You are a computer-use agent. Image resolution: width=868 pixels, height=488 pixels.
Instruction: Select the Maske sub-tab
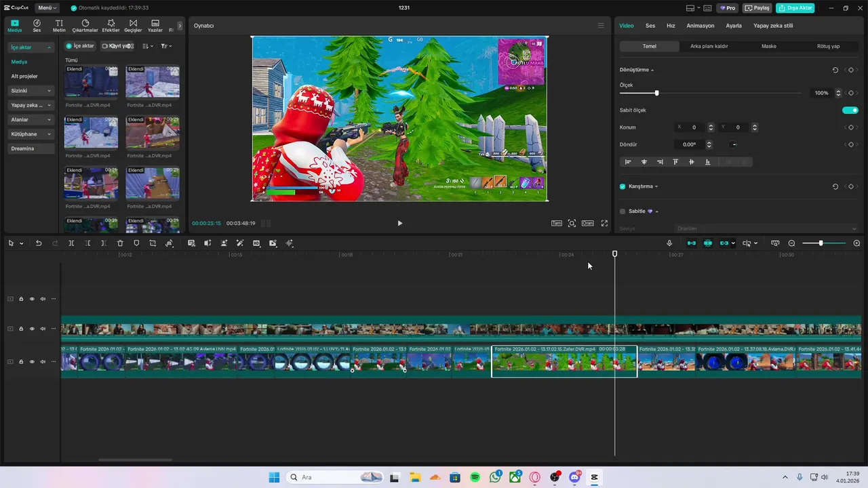coord(769,46)
